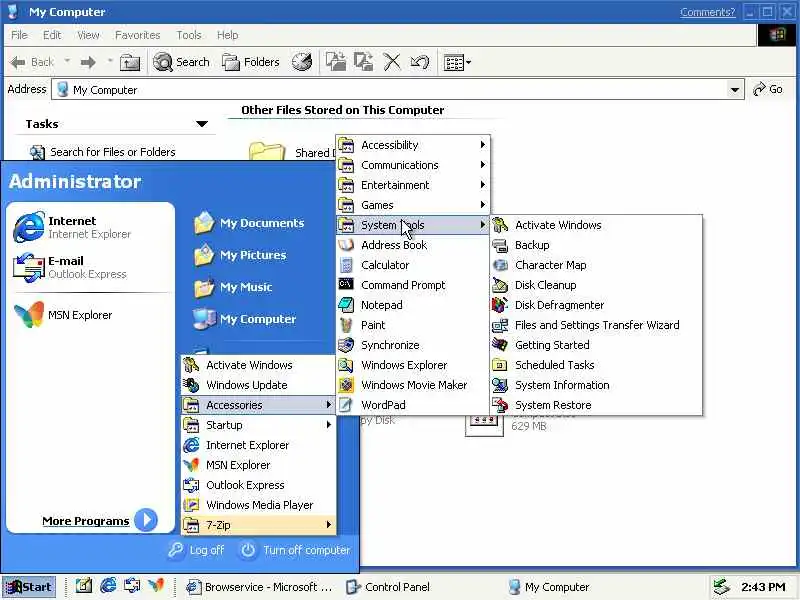Launch Disk Cleanup
Screen dimensions: 800x600
[x=596, y=285]
